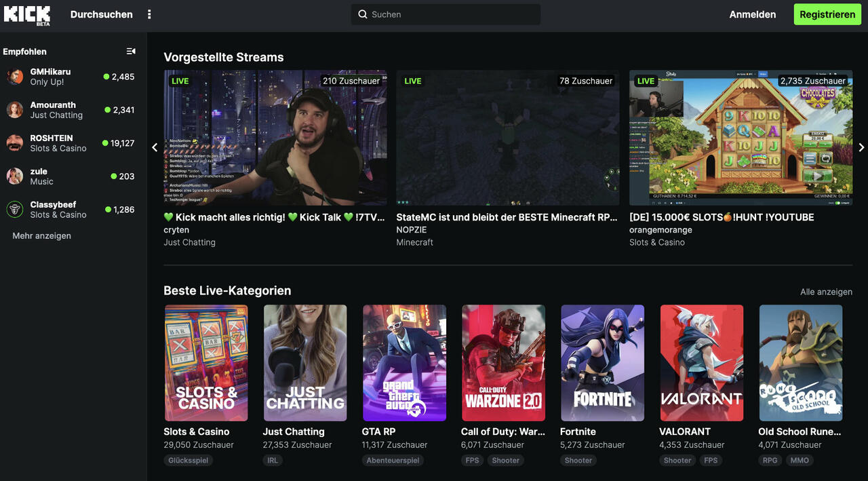Open NOPZIE's Minecraft stream thumbnail

tap(508, 138)
